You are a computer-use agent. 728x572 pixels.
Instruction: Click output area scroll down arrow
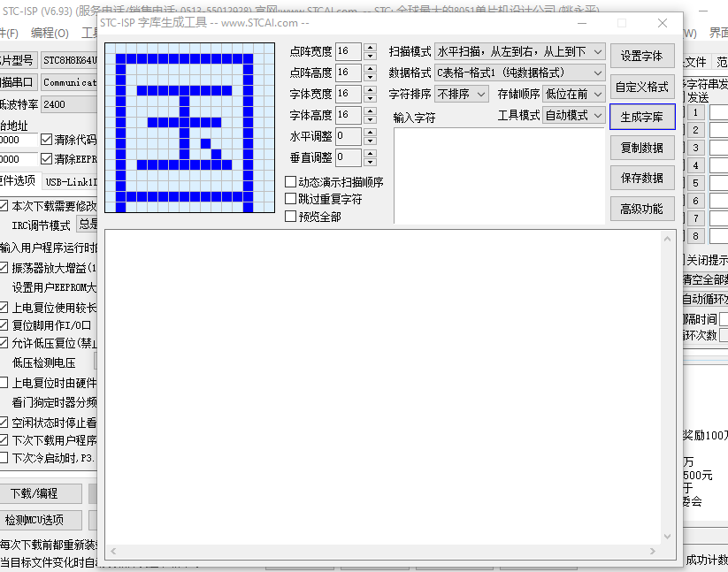pyautogui.click(x=667, y=537)
